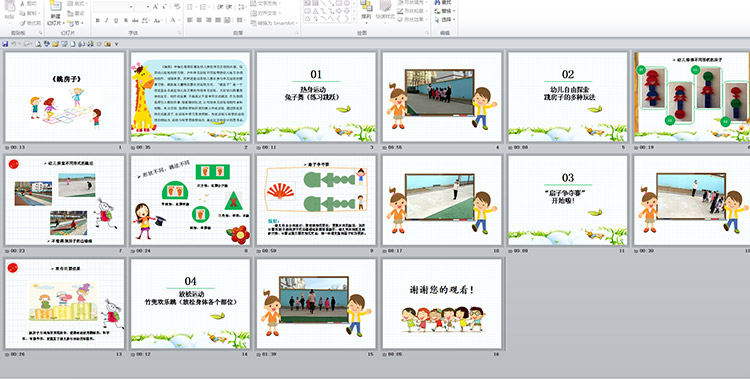750x379 pixels.
Task: Click the Copy icon in clipboard group
Action: (x=23, y=13)
